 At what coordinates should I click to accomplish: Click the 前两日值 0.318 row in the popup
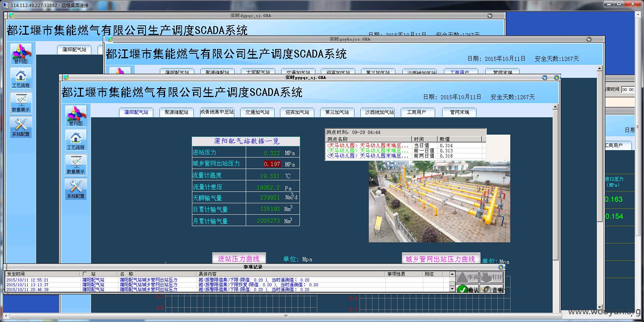405,156
